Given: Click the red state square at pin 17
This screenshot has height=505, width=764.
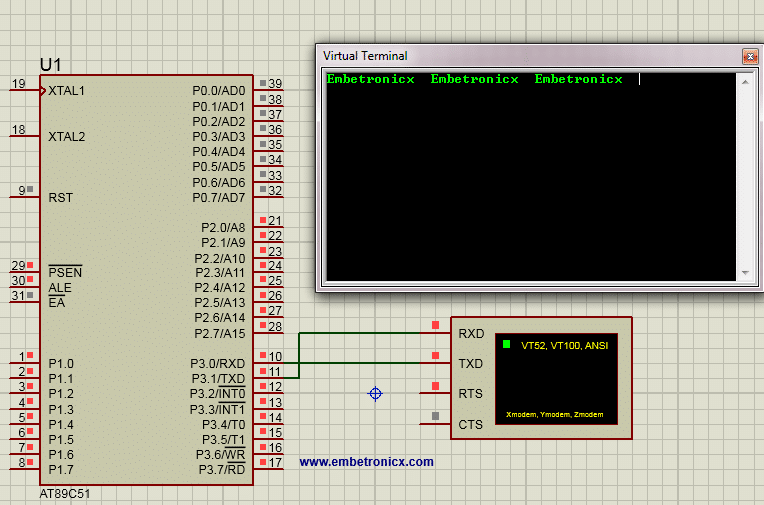Looking at the screenshot, I should click(263, 462).
